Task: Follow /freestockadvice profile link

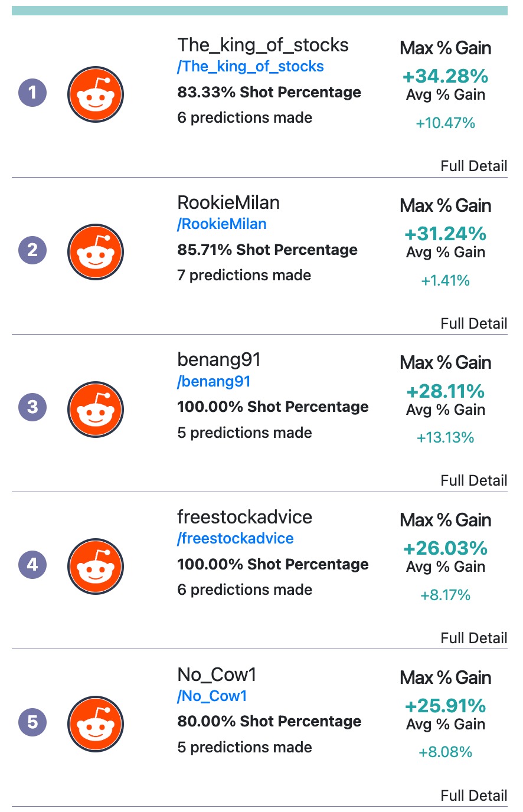Action: [236, 539]
